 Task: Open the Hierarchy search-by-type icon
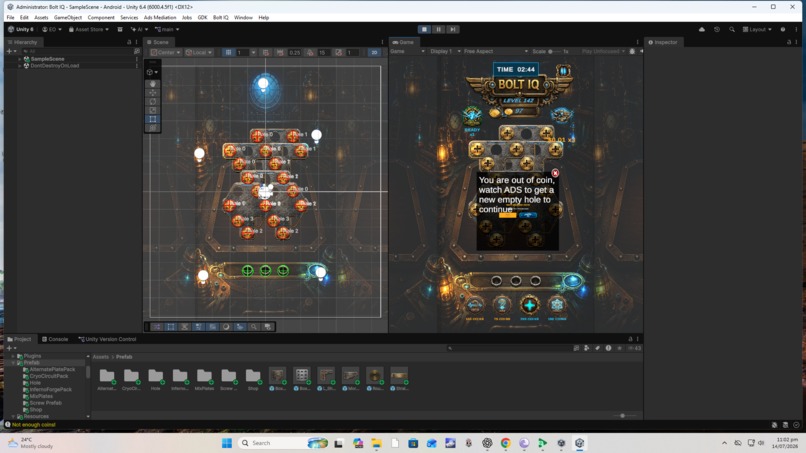pyautogui.click(x=137, y=51)
